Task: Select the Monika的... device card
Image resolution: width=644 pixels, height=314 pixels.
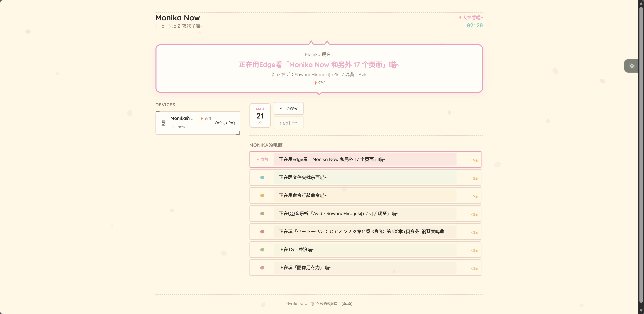Action: [198, 123]
